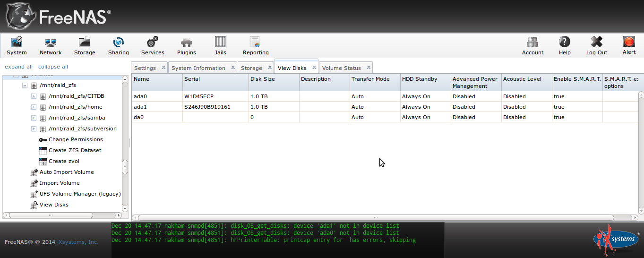Sort by the Name column header
Screen dimensions: 644x258
click(x=157, y=82)
